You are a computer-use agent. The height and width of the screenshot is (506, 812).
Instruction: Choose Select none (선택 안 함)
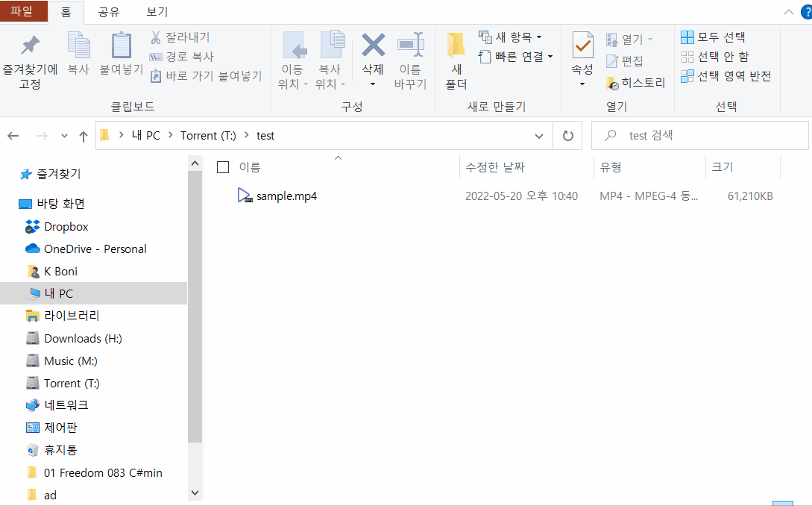[x=715, y=57]
